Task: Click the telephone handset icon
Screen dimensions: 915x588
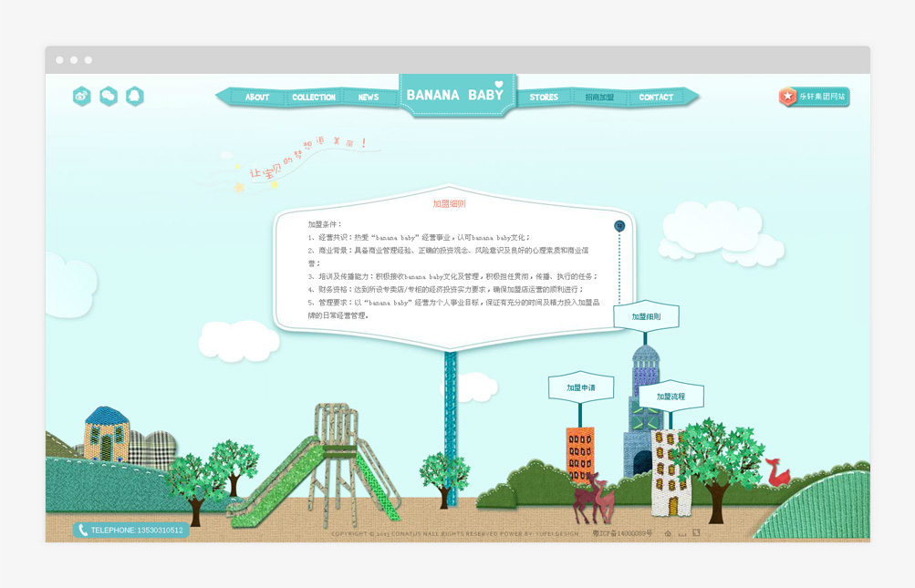Action: 83,530
